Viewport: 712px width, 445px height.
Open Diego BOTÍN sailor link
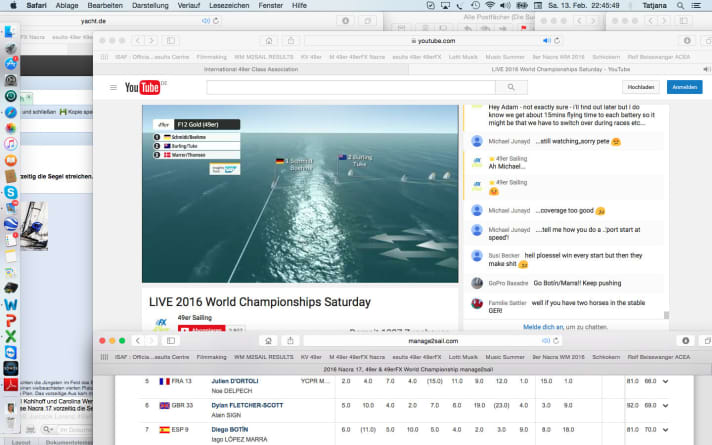click(229, 429)
